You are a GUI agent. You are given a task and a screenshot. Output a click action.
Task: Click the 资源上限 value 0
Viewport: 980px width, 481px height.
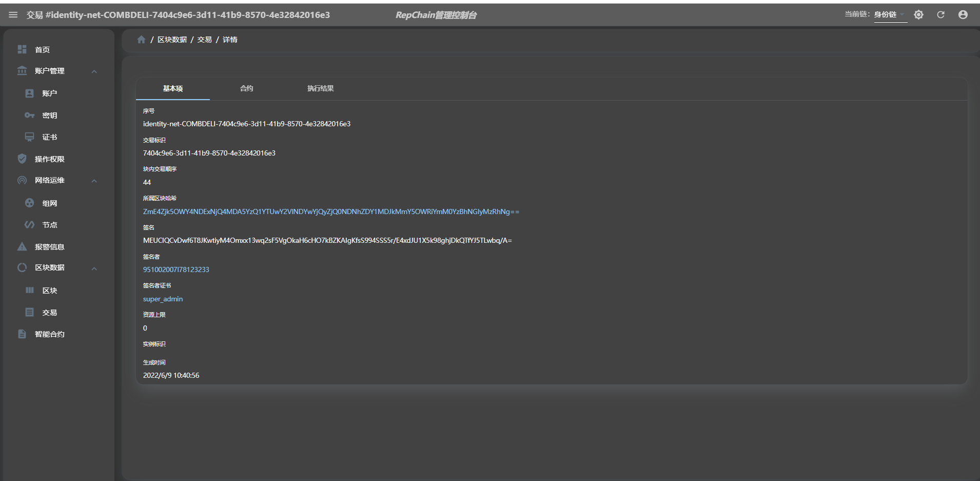click(145, 328)
